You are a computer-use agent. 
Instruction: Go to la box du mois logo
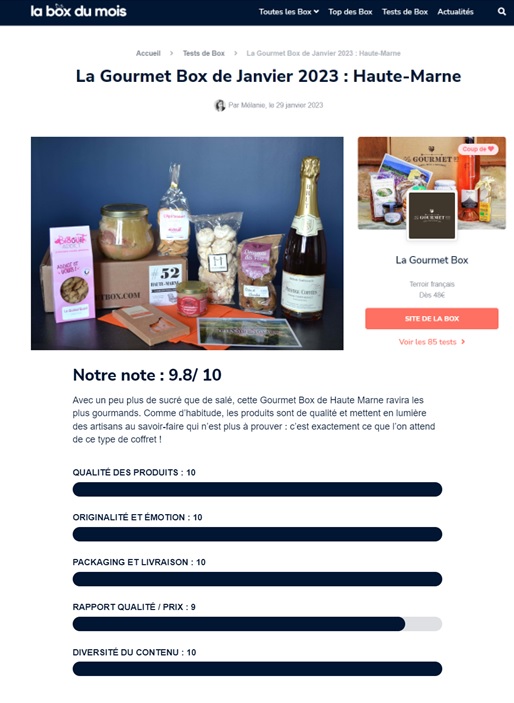(78, 11)
